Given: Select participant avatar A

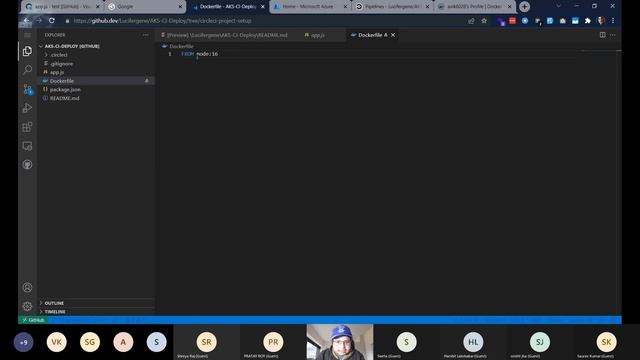Looking at the screenshot, I should 123,342.
